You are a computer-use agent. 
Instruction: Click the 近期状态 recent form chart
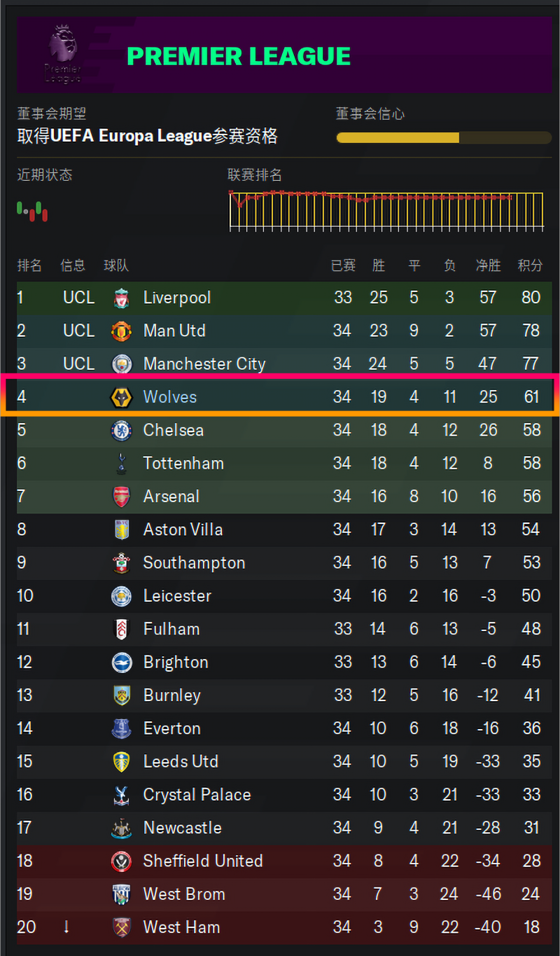coord(32,211)
